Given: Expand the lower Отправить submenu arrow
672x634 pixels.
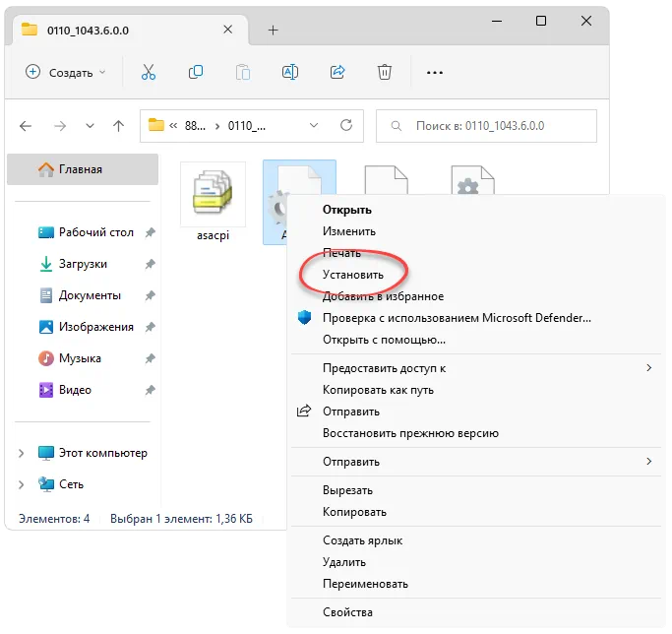Looking at the screenshot, I should pos(648,461).
